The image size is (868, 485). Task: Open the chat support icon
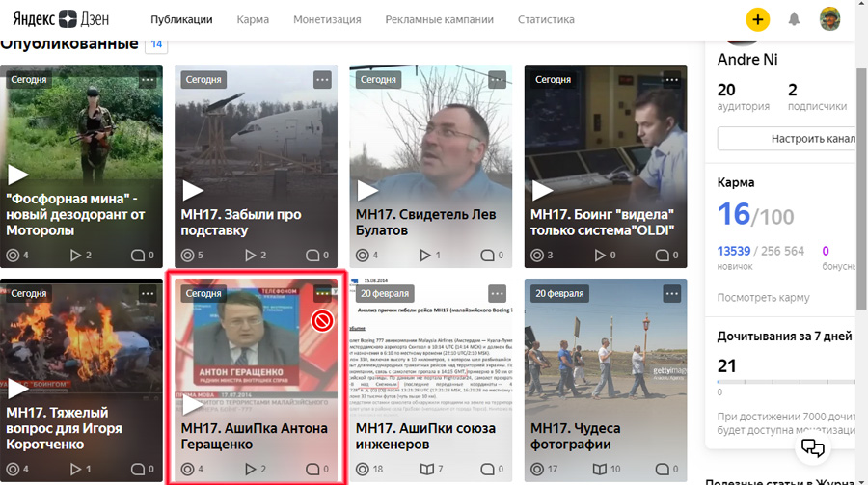(813, 446)
